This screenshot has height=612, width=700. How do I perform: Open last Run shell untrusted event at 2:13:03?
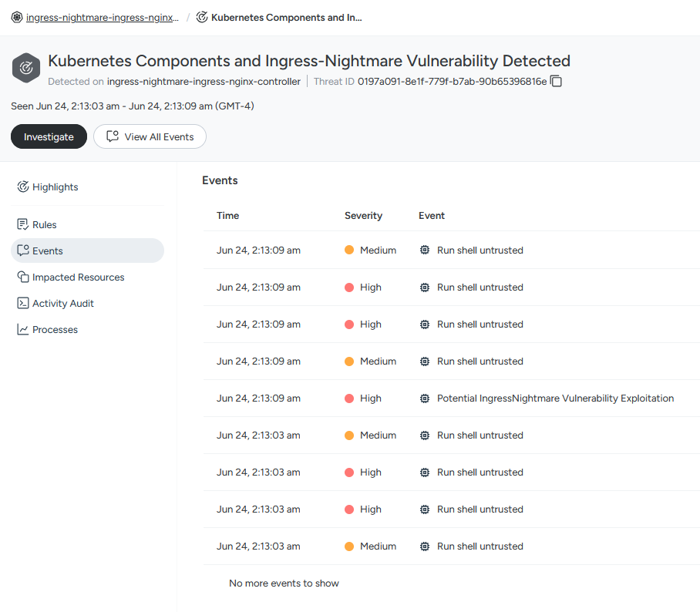[451, 546]
